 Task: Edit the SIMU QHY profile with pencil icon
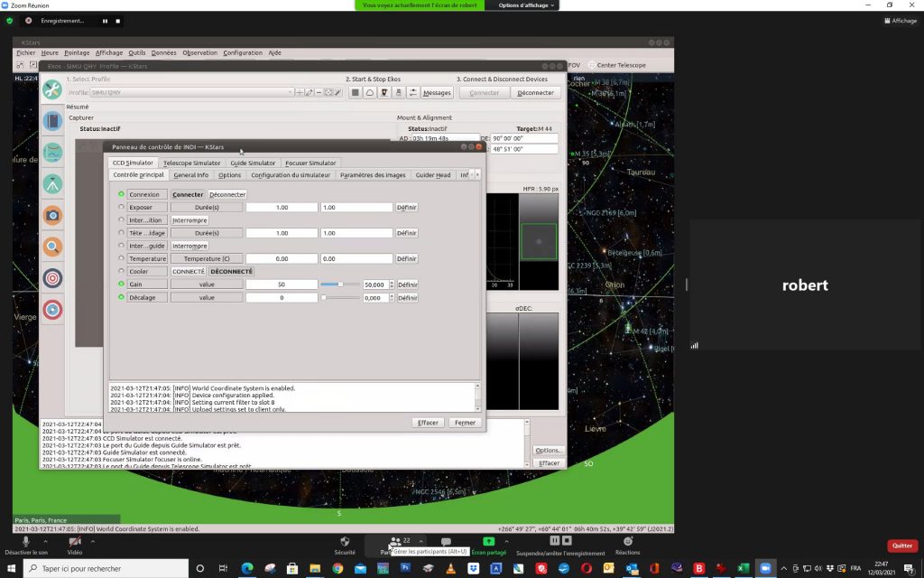(310, 93)
